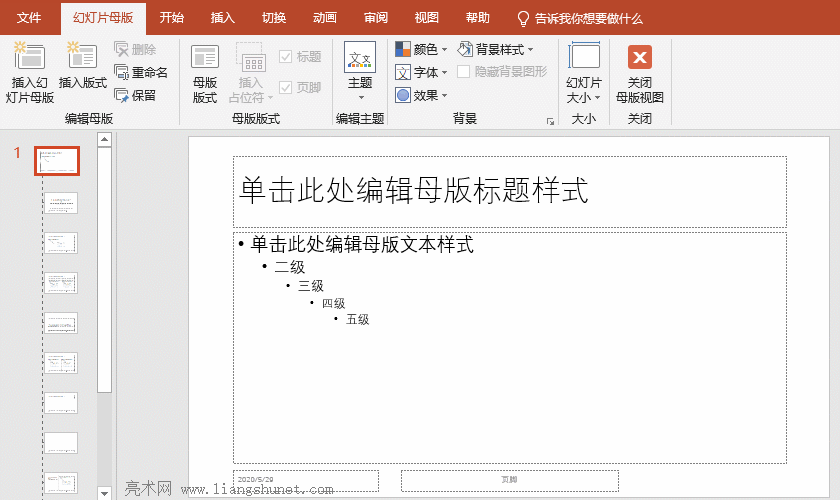Image resolution: width=840 pixels, height=500 pixels.
Task: Toggle the Footers (页脚) checkbox
Action: [286, 87]
